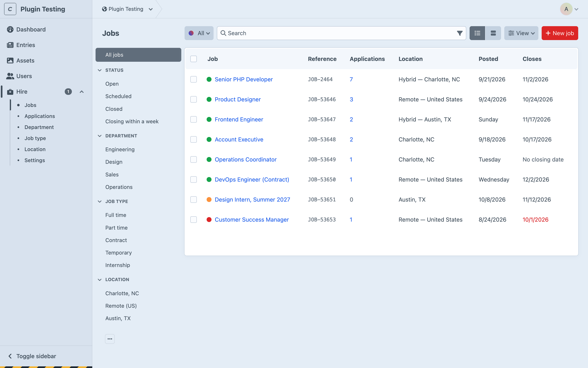Switch to table list view icon
Image resolution: width=588 pixels, height=368 pixels.
tap(477, 33)
